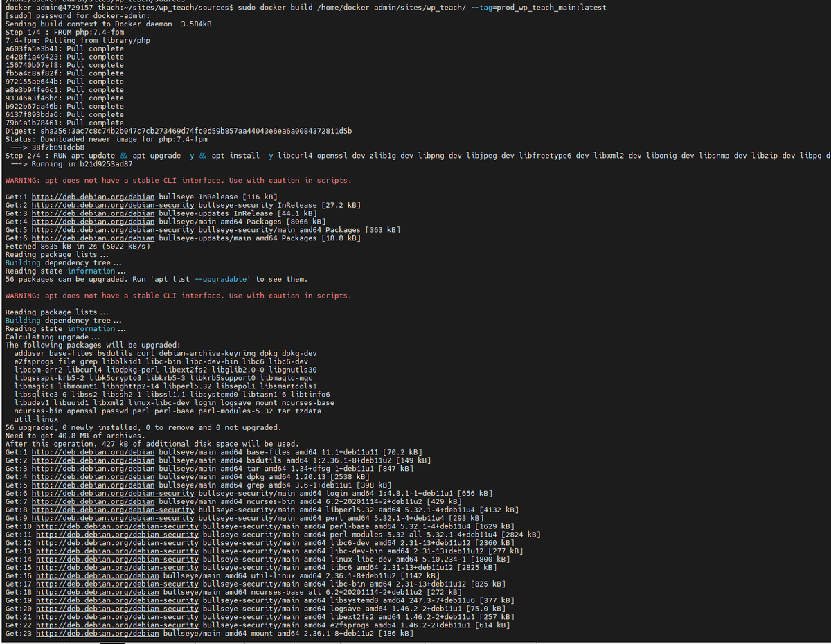The width and height of the screenshot is (831, 644).
Task: Click the 'After this operation, 427 kB' line
Action: 152,444
